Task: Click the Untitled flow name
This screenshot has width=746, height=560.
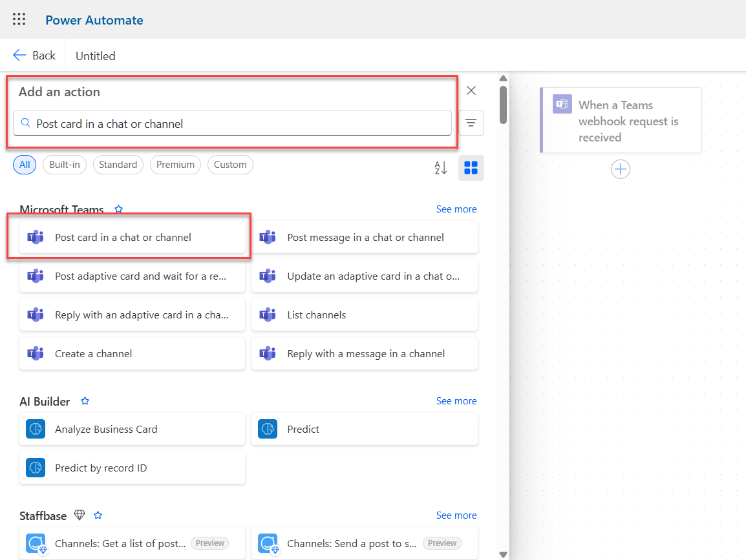Action: (x=96, y=56)
